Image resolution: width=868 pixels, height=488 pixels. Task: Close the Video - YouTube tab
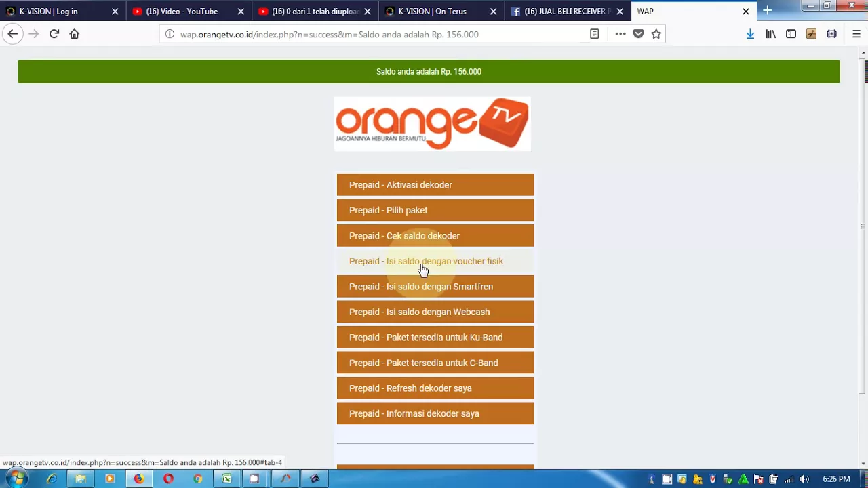tap(241, 12)
